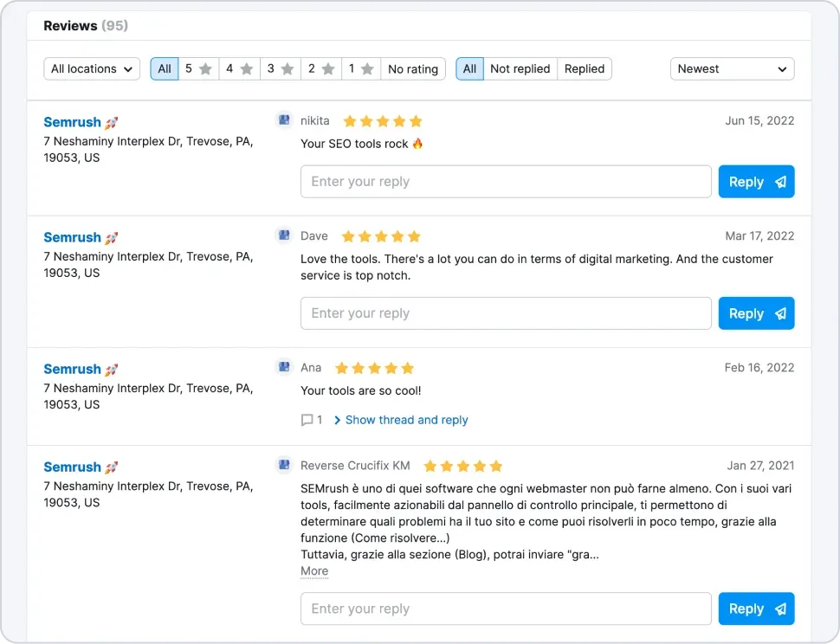Send reply to Dave's review

point(756,313)
